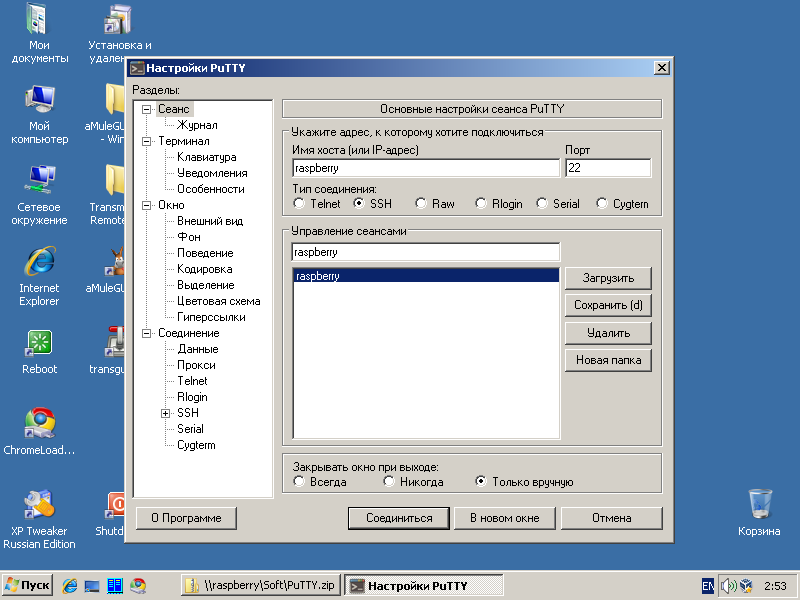Open the Telnet category in the tree
This screenshot has width=800, height=600.
pos(192,381)
